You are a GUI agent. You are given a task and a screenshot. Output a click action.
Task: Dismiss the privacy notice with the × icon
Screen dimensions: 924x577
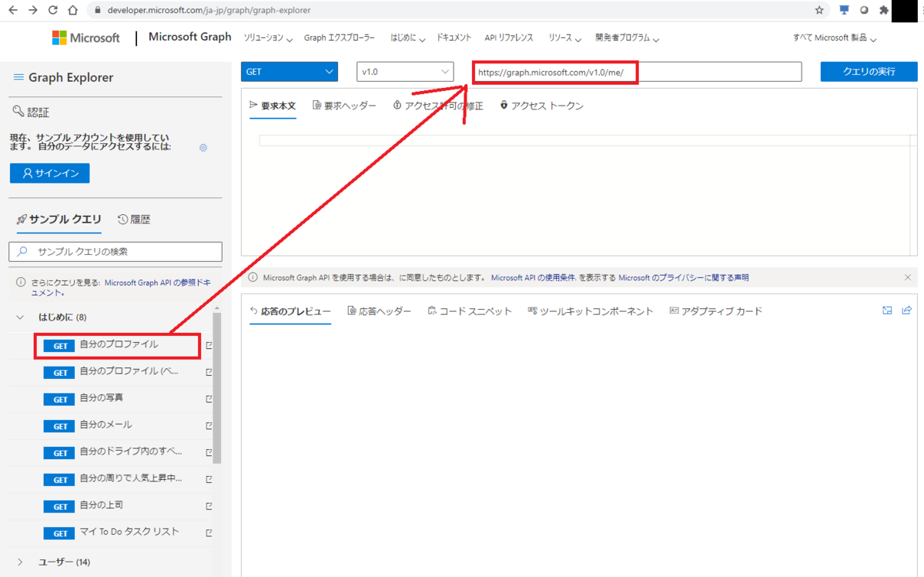pos(907,277)
